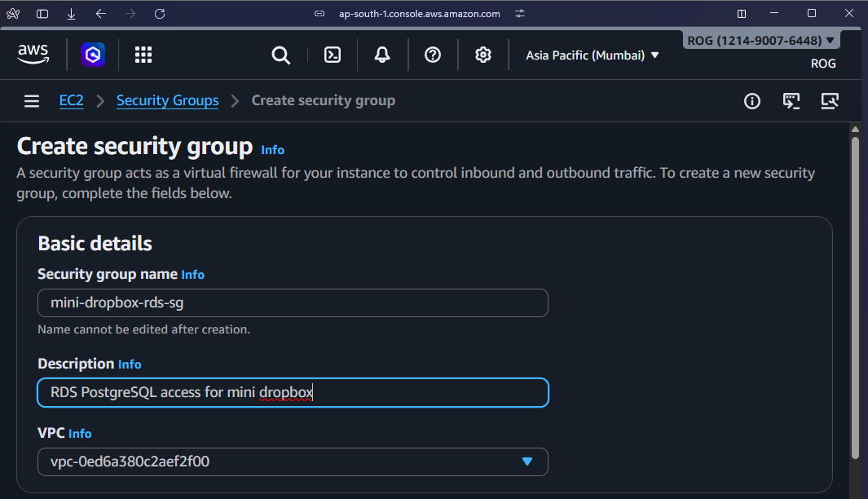Viewport: 868px width, 499px height.
Task: Go to EC2 breadcrumb link
Action: click(x=72, y=101)
